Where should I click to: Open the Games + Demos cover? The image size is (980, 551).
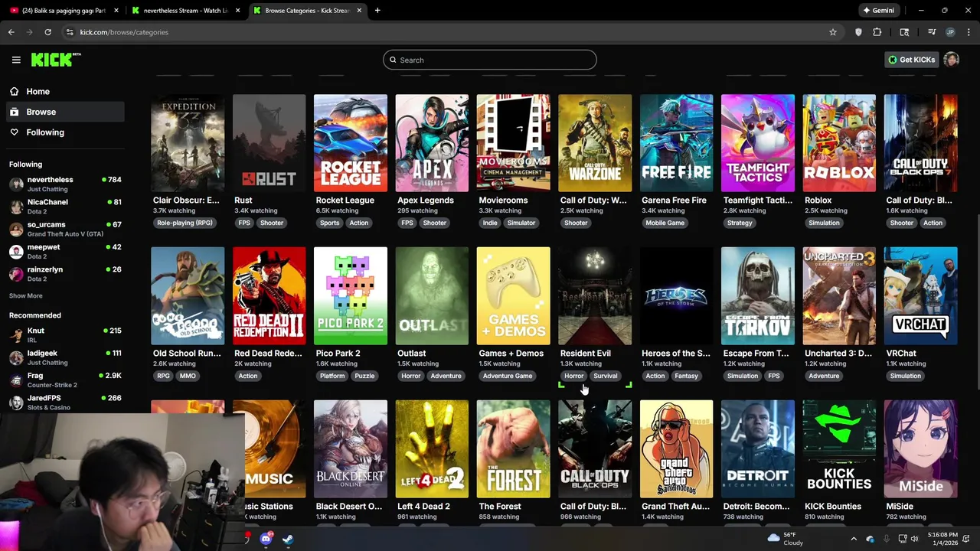pyautogui.click(x=513, y=296)
